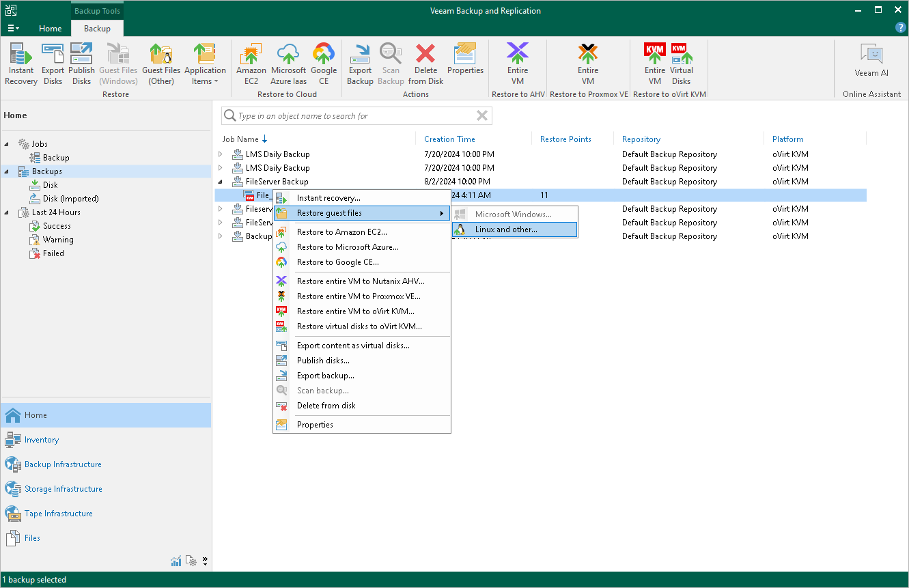Choose Restore to Microsoft Azure... in context menu

coord(362,247)
